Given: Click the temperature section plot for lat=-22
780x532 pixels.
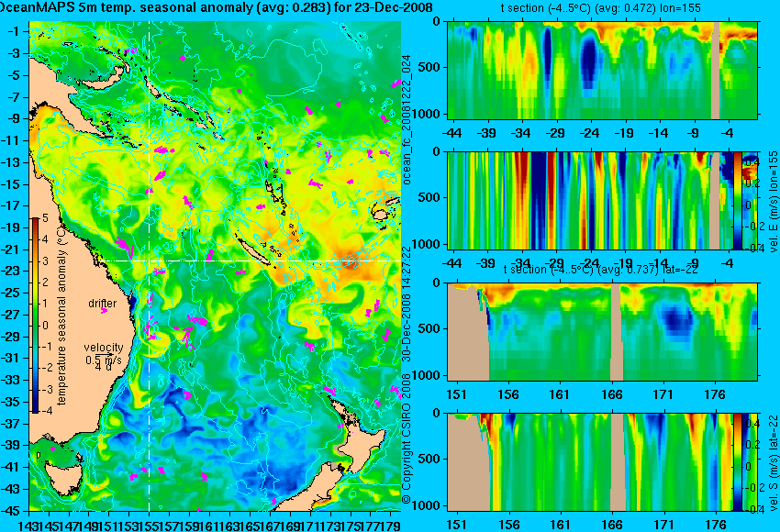Looking at the screenshot, I should [x=602, y=332].
